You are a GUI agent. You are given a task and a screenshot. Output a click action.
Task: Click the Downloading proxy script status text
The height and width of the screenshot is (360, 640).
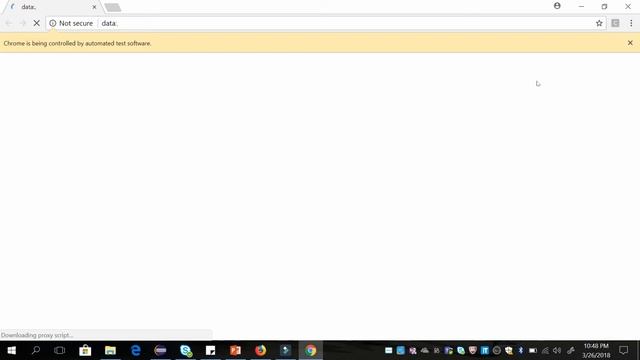click(37, 335)
